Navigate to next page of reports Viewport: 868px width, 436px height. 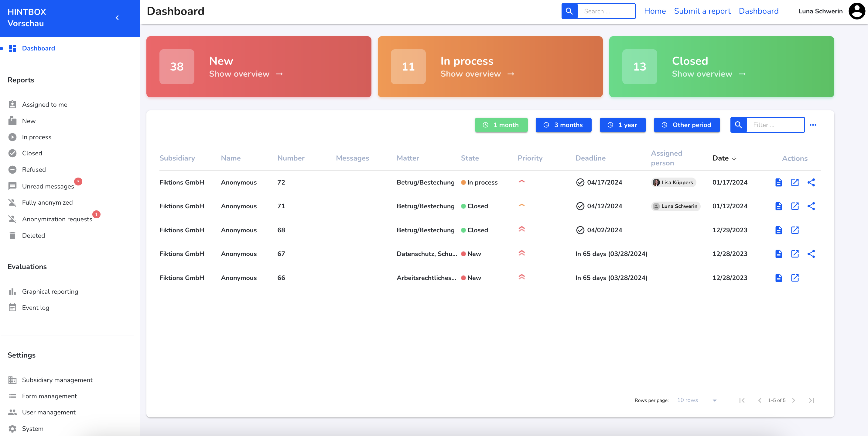pyautogui.click(x=794, y=400)
